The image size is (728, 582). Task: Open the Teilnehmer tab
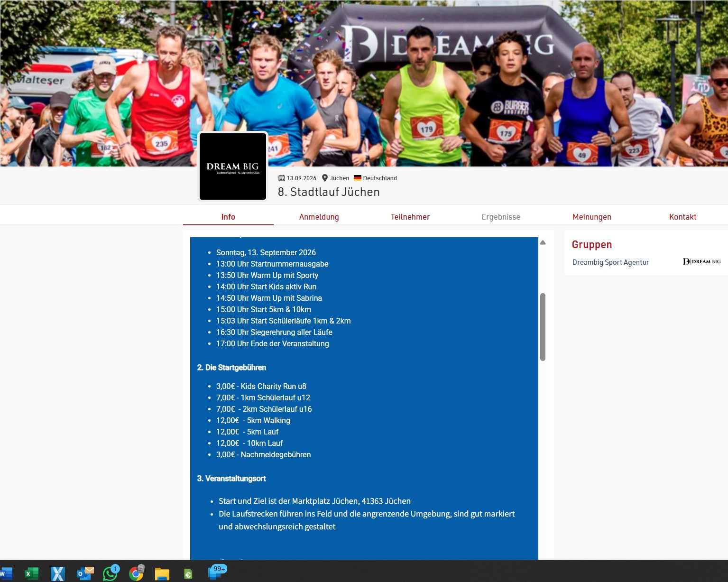(x=410, y=217)
